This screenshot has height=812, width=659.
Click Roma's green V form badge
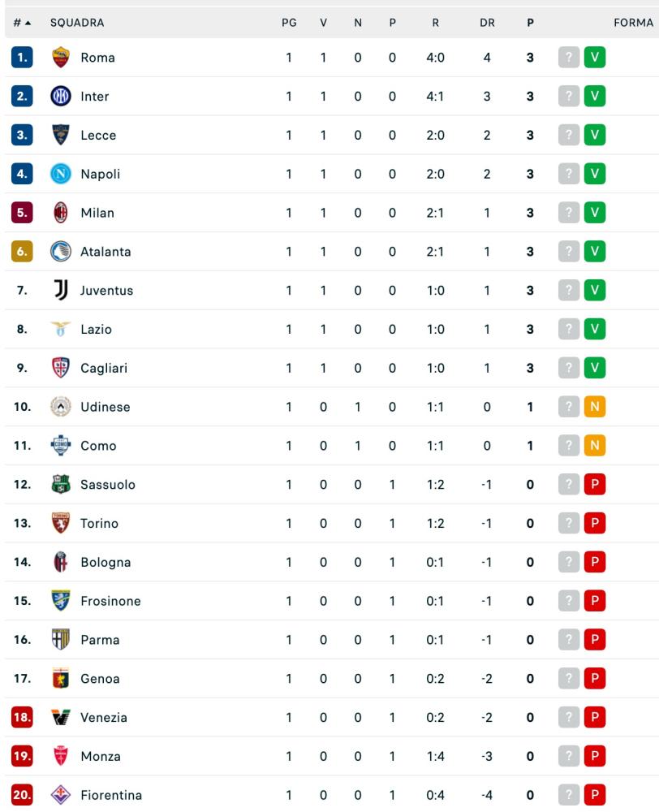coord(595,57)
